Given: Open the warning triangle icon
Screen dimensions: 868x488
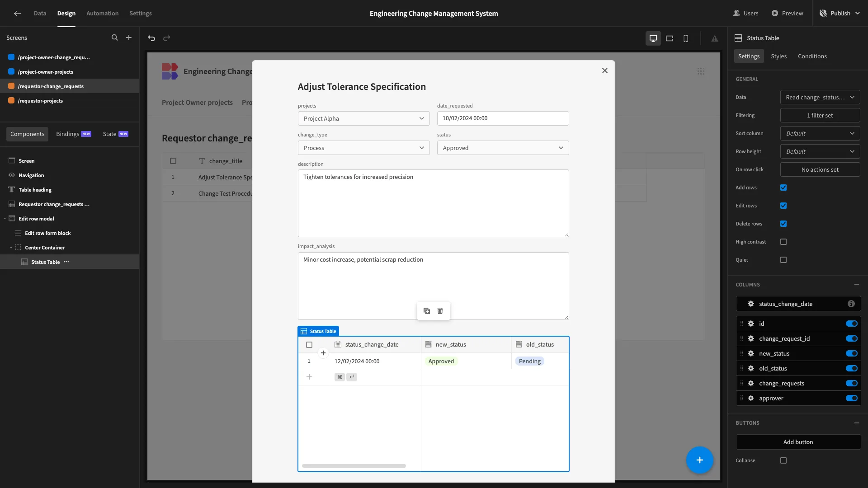Looking at the screenshot, I should pos(715,38).
